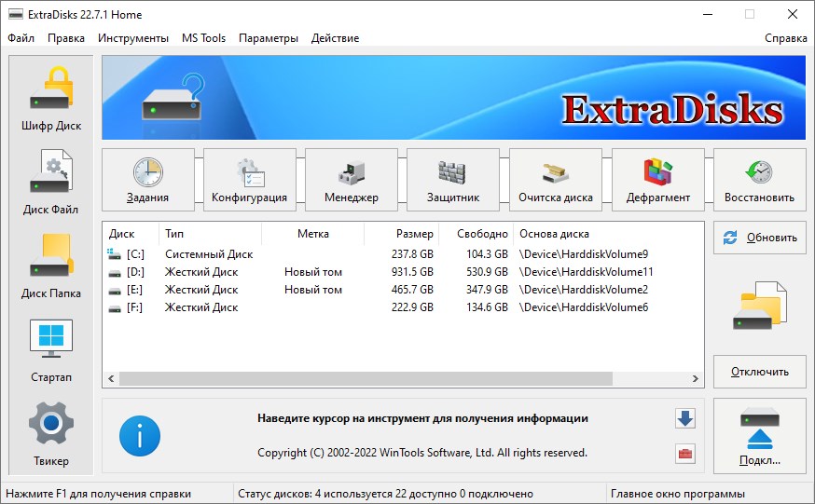Screen dimensions: 815x504
Task: Click Новый том label in D: row
Action: coord(313,272)
